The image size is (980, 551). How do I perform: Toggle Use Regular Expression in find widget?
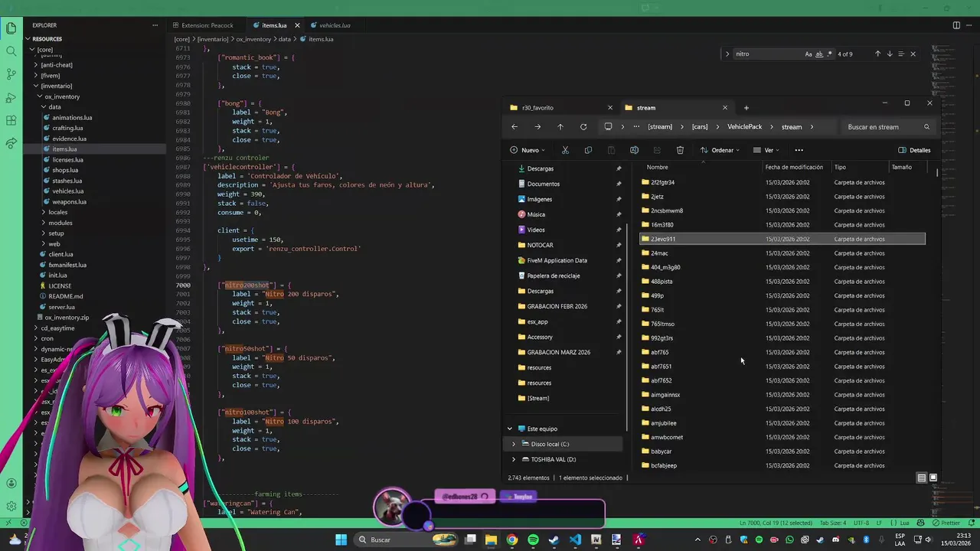830,54
